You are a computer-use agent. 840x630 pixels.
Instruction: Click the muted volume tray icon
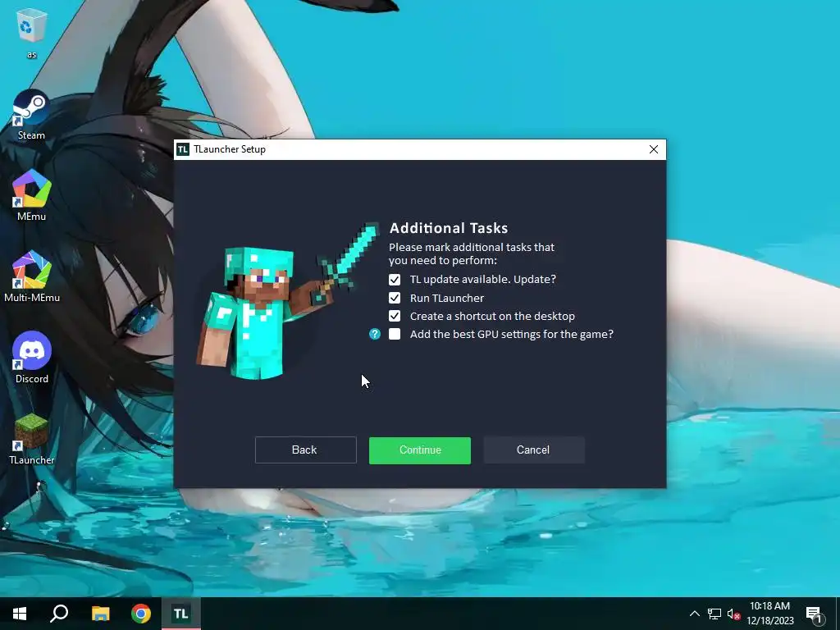click(x=733, y=614)
